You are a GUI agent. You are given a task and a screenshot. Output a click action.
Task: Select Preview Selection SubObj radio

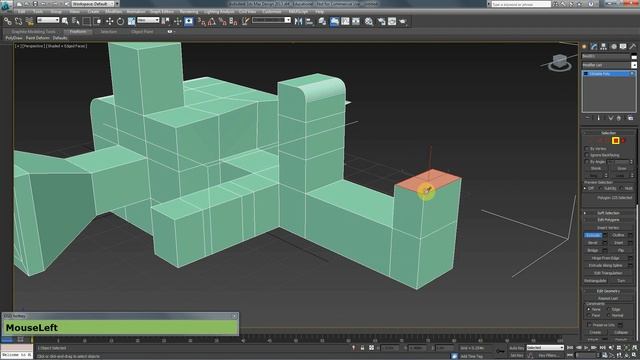[x=600, y=188]
